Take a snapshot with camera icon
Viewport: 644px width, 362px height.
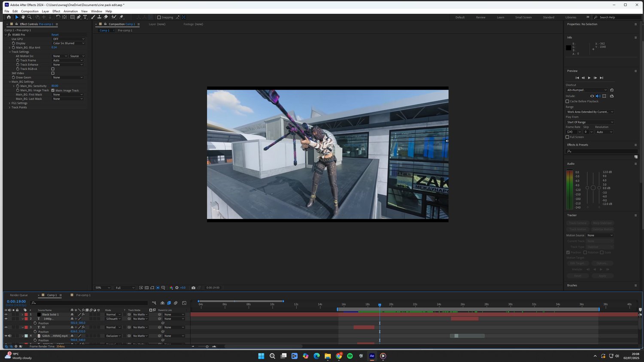193,288
